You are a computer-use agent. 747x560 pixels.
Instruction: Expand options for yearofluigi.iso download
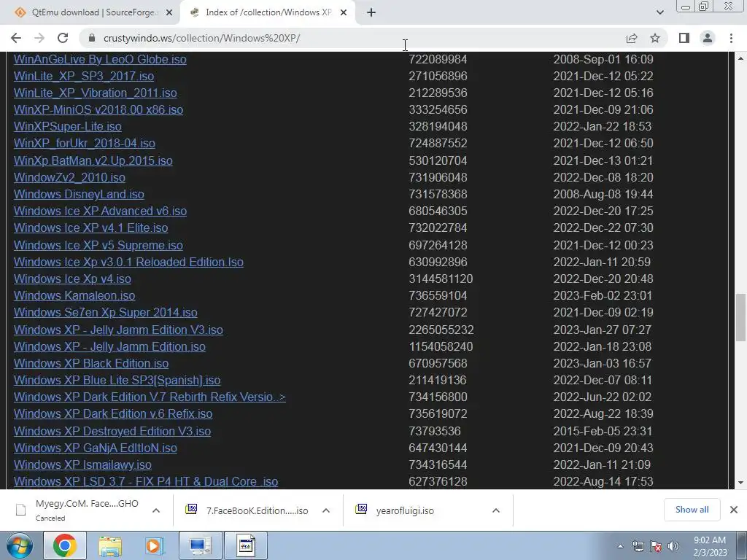pyautogui.click(x=496, y=510)
